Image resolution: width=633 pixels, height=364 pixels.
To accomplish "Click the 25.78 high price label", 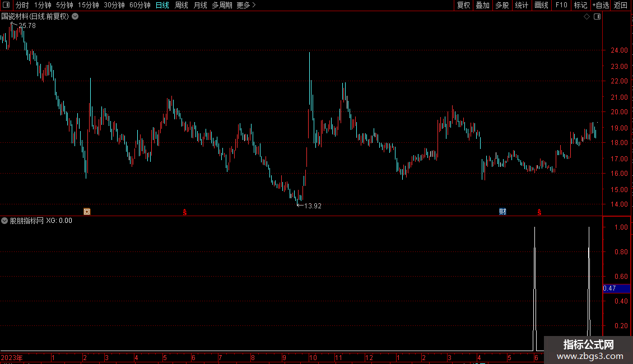I will coord(27,26).
